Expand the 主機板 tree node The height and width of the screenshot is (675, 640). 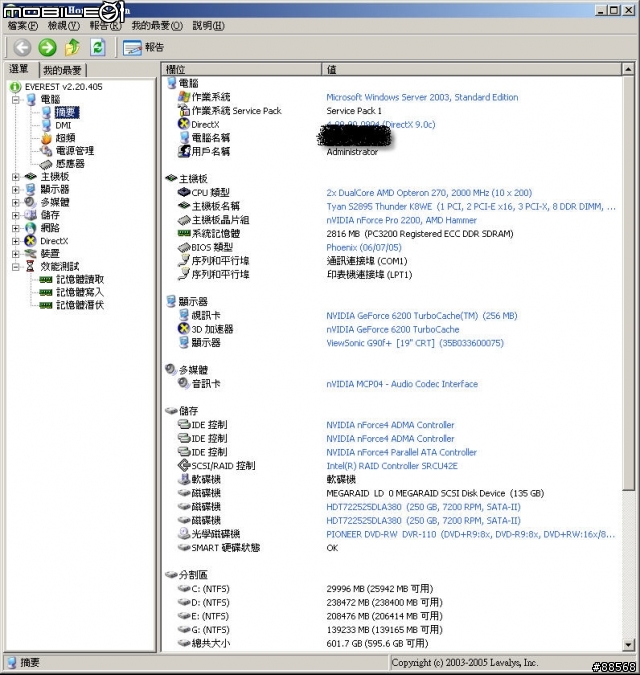pos(15,177)
